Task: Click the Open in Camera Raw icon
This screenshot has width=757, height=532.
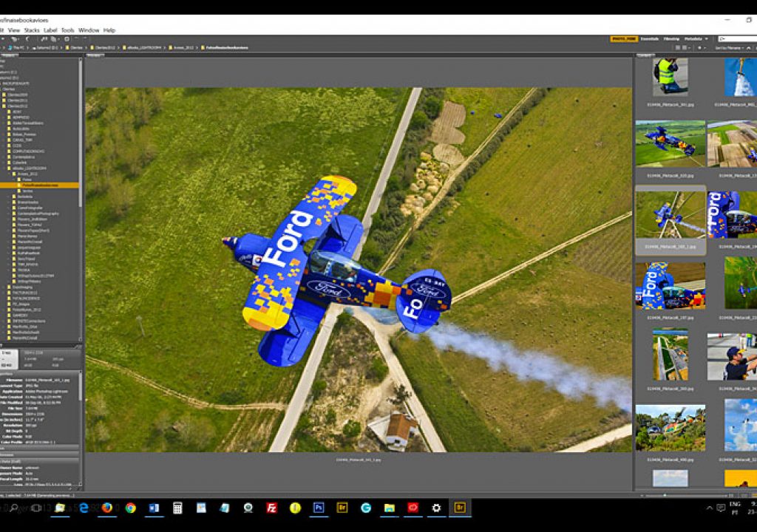Action: click(x=67, y=39)
